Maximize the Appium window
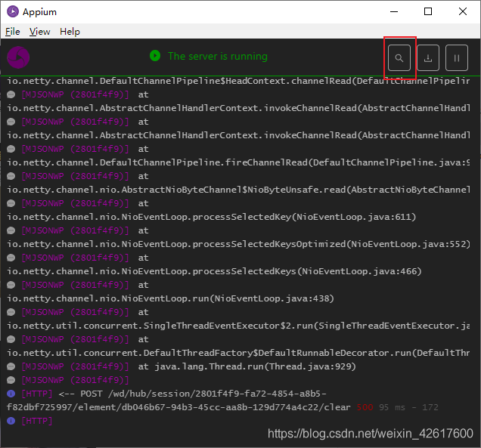This screenshot has width=481, height=448. (428, 11)
